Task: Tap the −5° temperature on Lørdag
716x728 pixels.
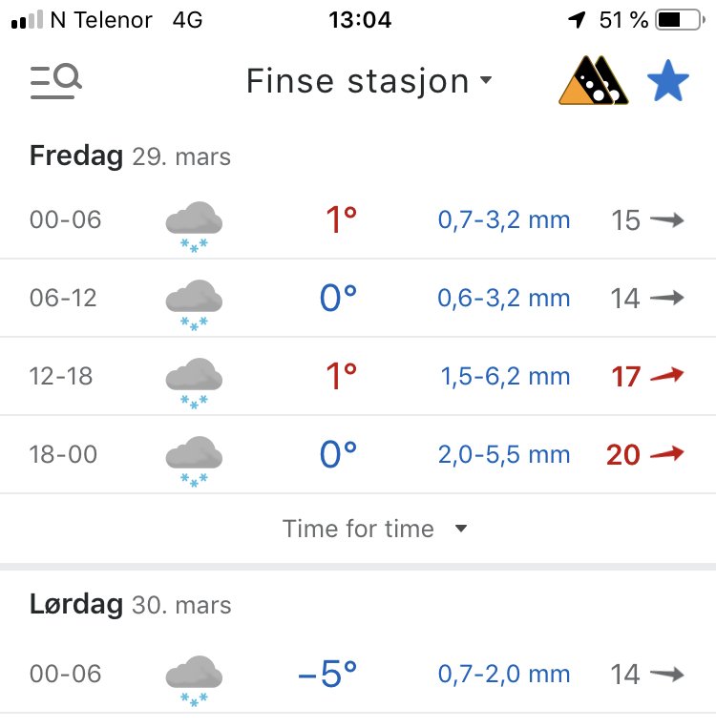Action: [x=327, y=675]
